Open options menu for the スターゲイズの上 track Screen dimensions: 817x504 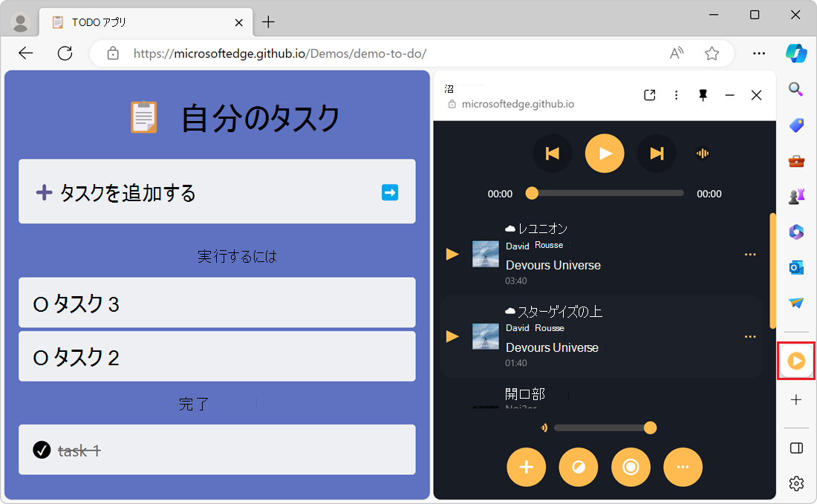750,336
